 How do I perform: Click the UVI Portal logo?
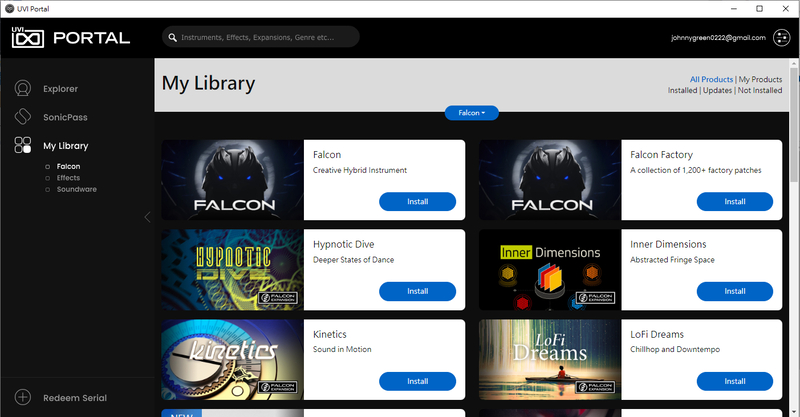coord(71,37)
